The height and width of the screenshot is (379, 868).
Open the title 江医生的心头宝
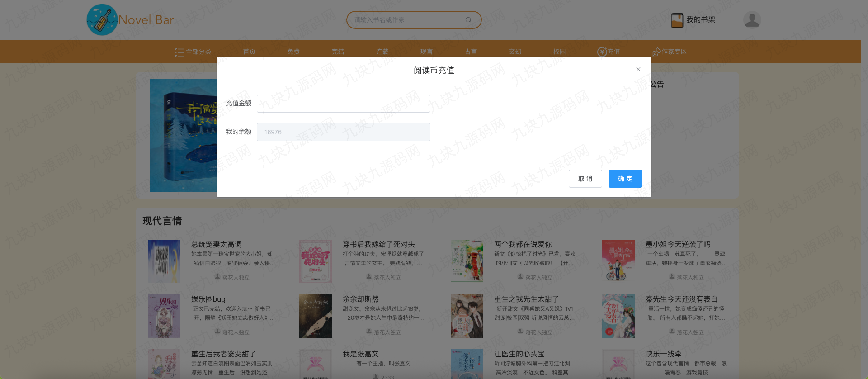pyautogui.click(x=519, y=354)
